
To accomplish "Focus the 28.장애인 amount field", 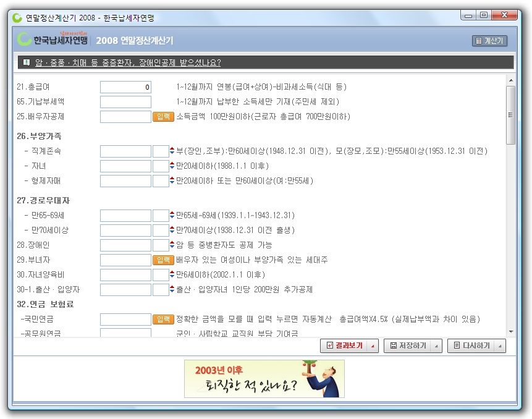I will pos(125,245).
